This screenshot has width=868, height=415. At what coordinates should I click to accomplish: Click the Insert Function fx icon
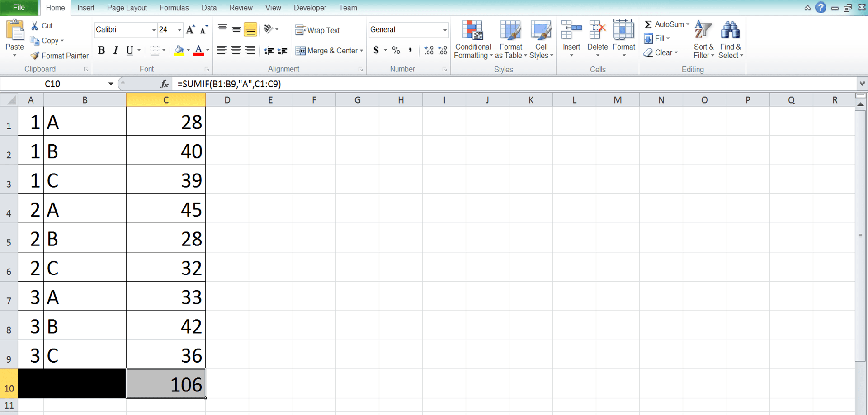165,84
